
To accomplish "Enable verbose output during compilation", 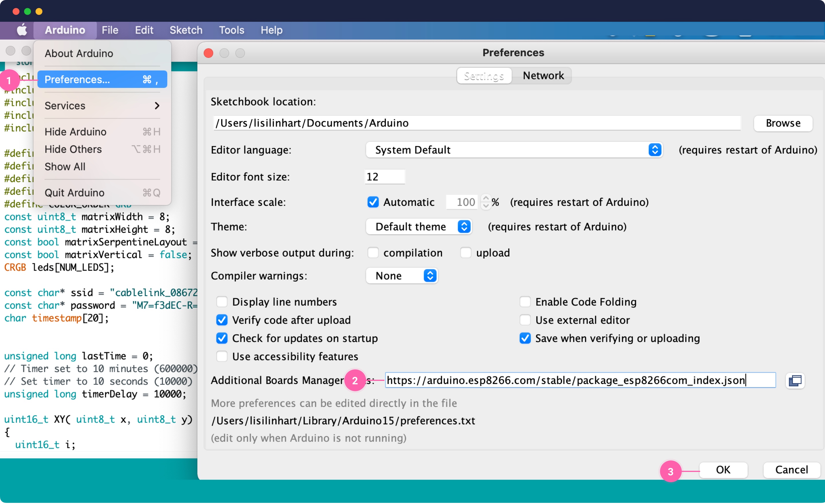I will point(373,253).
